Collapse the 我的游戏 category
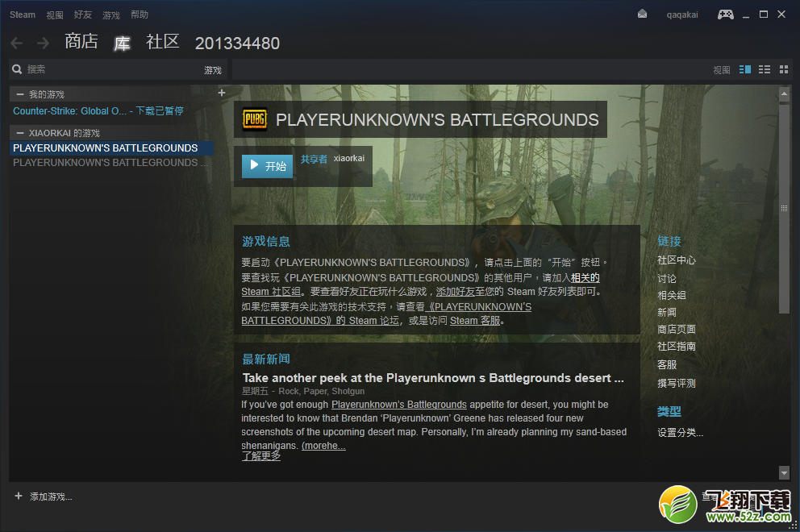The height and width of the screenshot is (532, 800). (20, 94)
